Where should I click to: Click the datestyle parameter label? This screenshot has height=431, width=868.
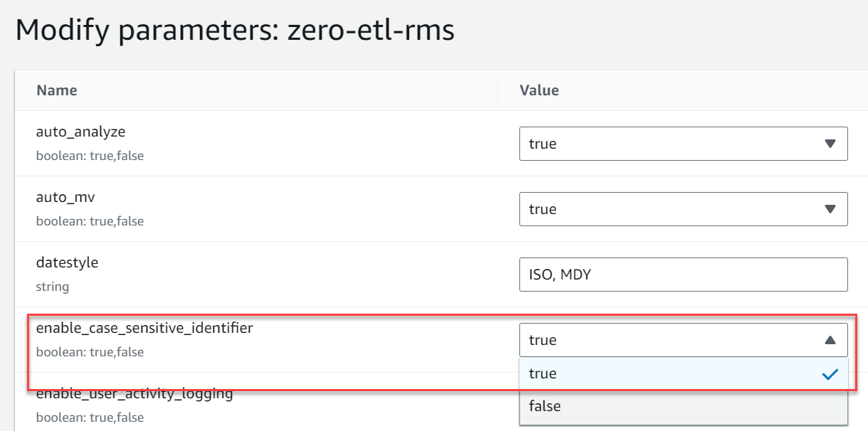(67, 262)
